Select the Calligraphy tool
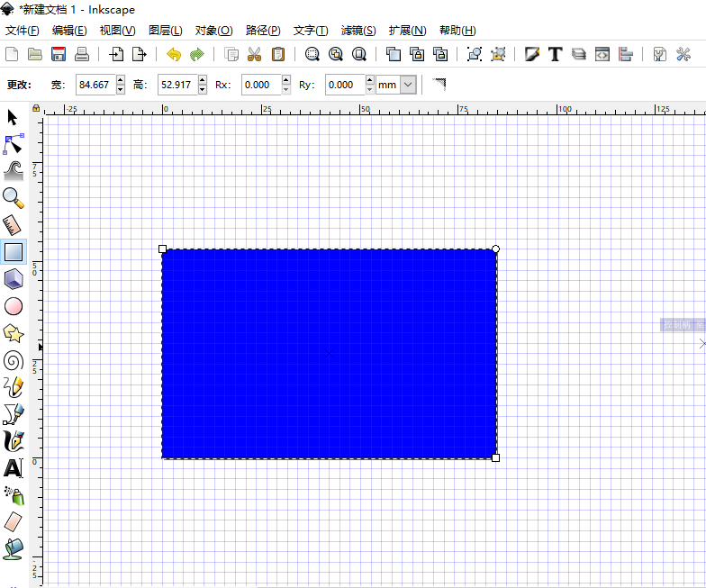The image size is (706, 588). coord(14,441)
